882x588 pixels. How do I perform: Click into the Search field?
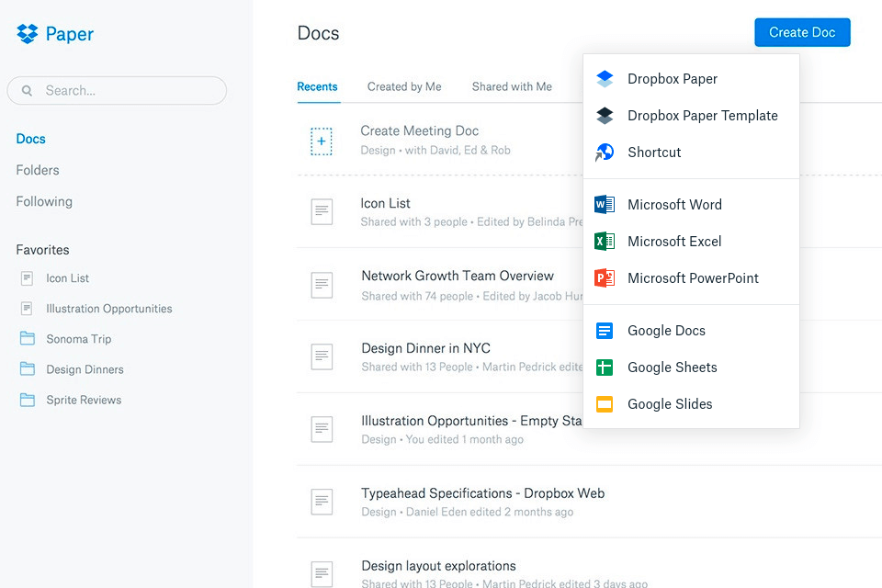[117, 91]
